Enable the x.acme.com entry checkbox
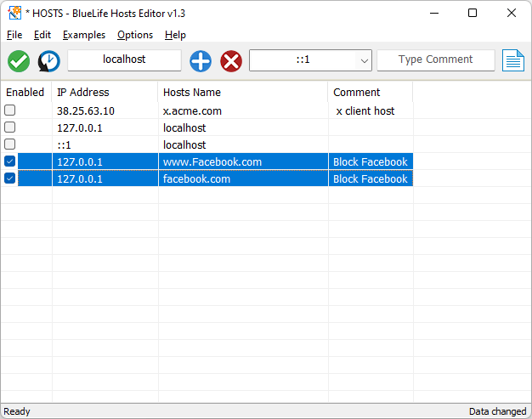The width and height of the screenshot is (532, 419). pos(10,110)
